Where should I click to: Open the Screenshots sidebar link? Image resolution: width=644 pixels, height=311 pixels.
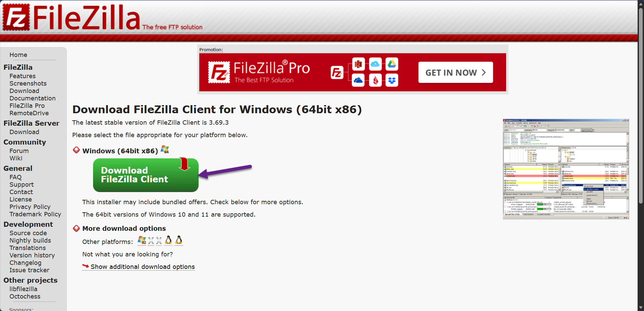click(28, 84)
